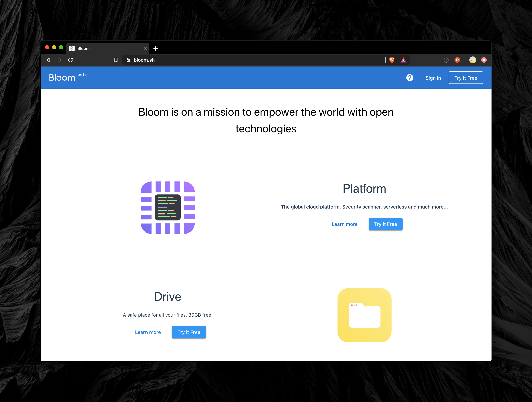Click the help question mark icon
This screenshot has height=402, width=532.
[x=410, y=78]
